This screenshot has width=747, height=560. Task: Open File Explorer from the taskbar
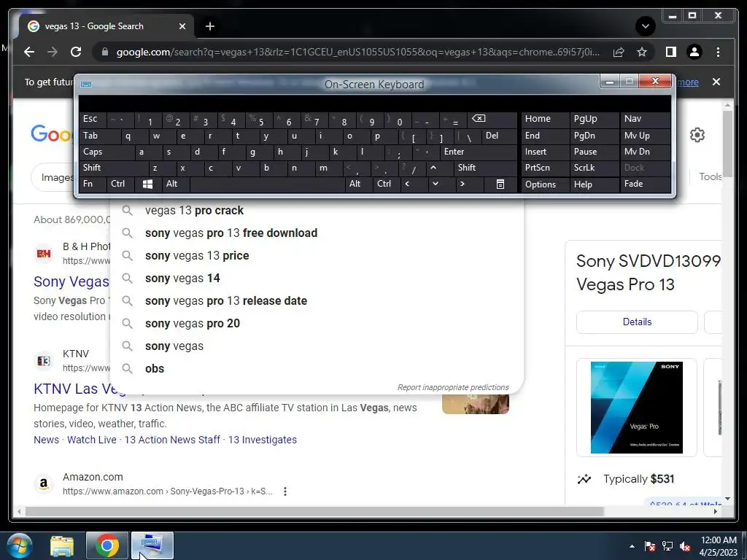[x=63, y=545]
